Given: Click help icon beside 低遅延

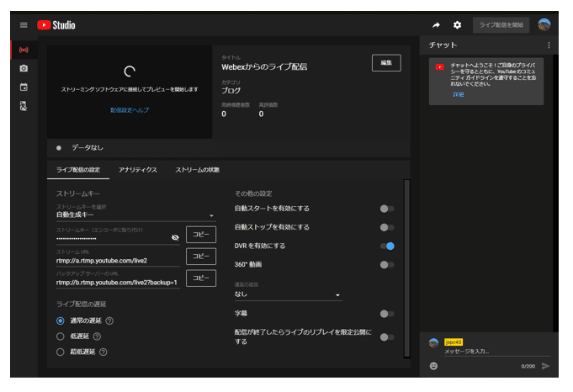Looking at the screenshot, I should click(97, 336).
